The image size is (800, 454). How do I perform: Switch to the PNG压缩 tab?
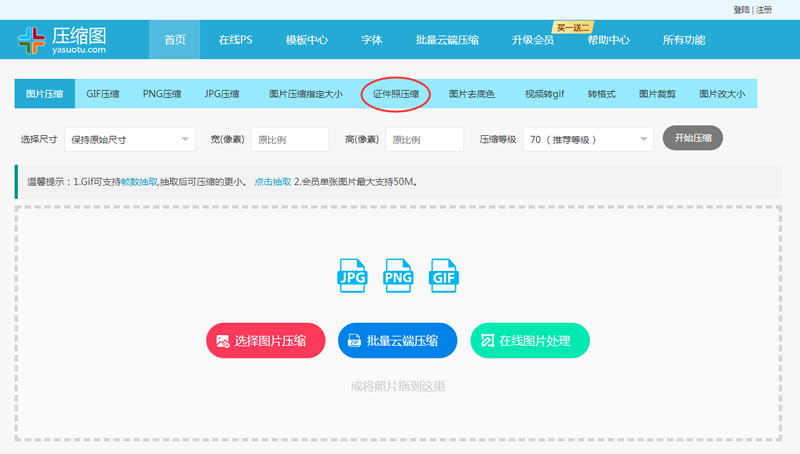[x=162, y=94]
